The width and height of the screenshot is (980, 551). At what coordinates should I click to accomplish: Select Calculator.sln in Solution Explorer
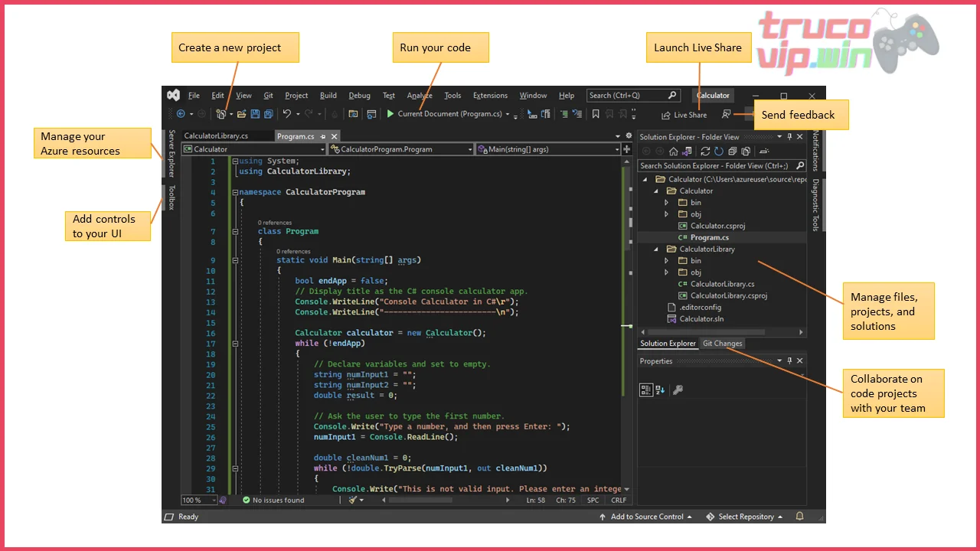pyautogui.click(x=701, y=318)
